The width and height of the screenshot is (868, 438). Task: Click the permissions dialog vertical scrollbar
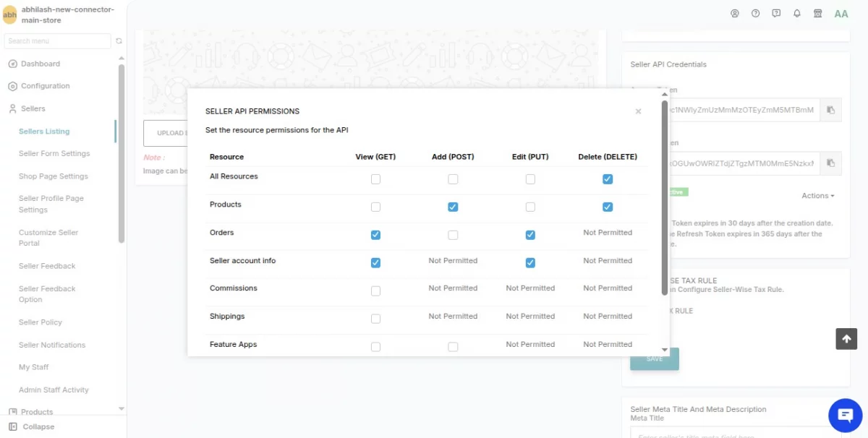[x=665, y=197]
